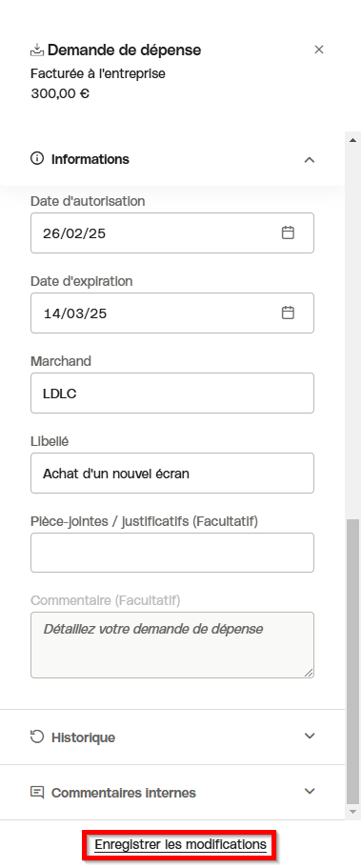
Task: Click the Pièce-jointes / justificatifs field
Action: click(172, 553)
